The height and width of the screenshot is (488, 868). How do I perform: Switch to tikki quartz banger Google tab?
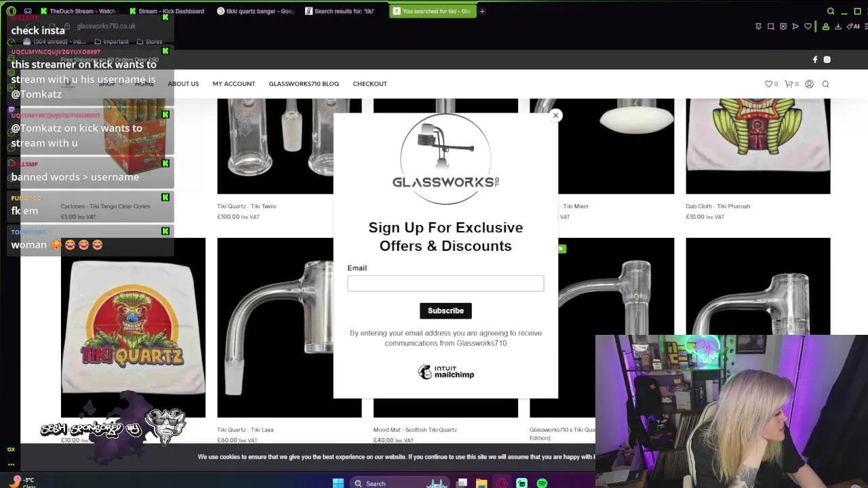256,11
